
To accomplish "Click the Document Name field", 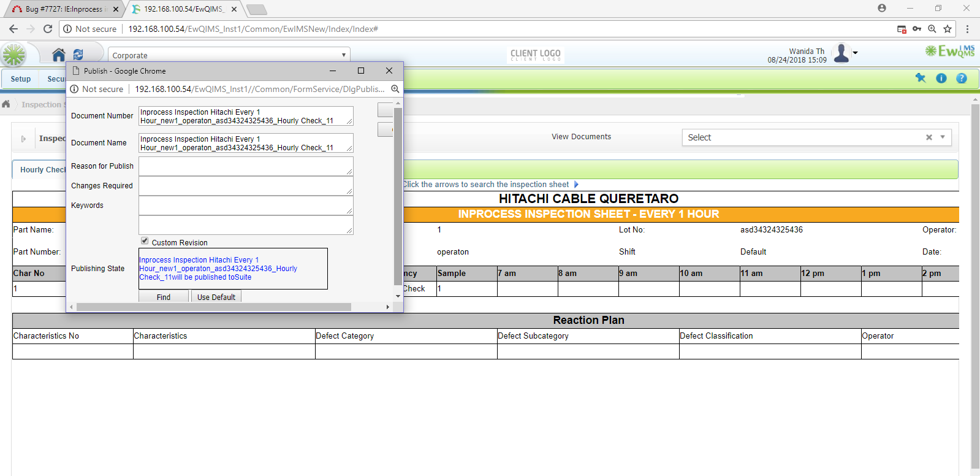I will coord(246,143).
